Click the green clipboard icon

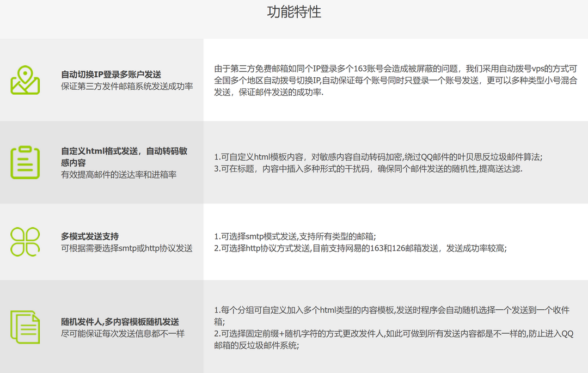coord(25,162)
